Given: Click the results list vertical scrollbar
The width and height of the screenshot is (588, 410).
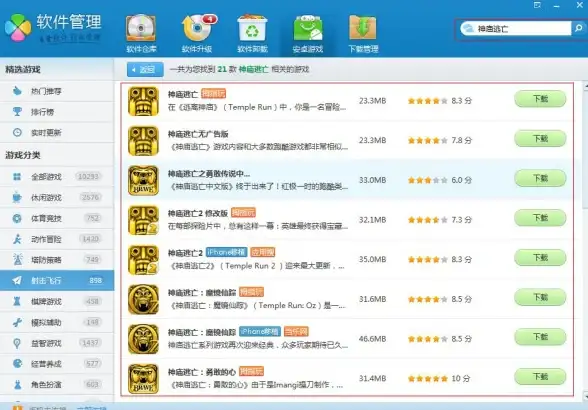Looking at the screenshot, I should 585,240.
